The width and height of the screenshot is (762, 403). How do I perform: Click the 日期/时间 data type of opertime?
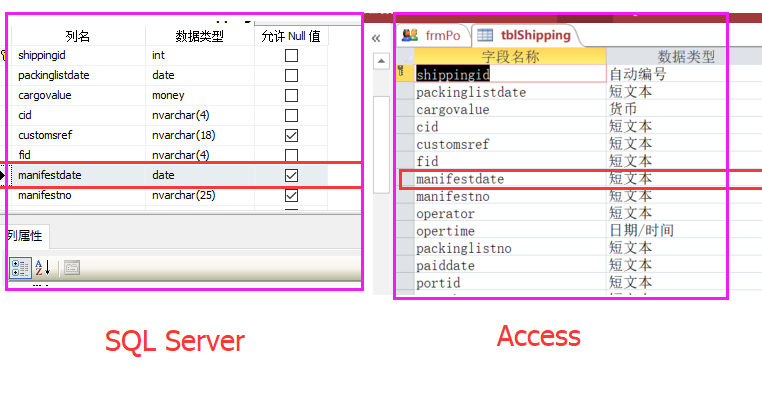pos(641,230)
